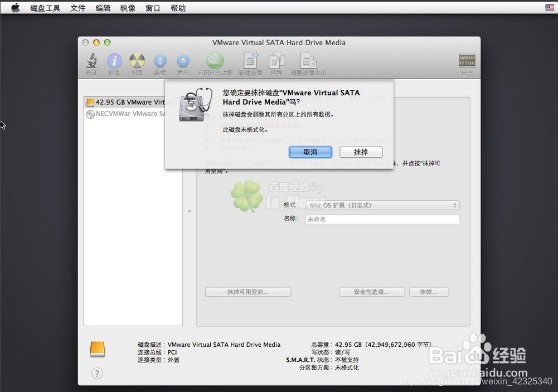Open the 磁盘工具 menu
Screen dimensions: 558x392
(45, 8)
